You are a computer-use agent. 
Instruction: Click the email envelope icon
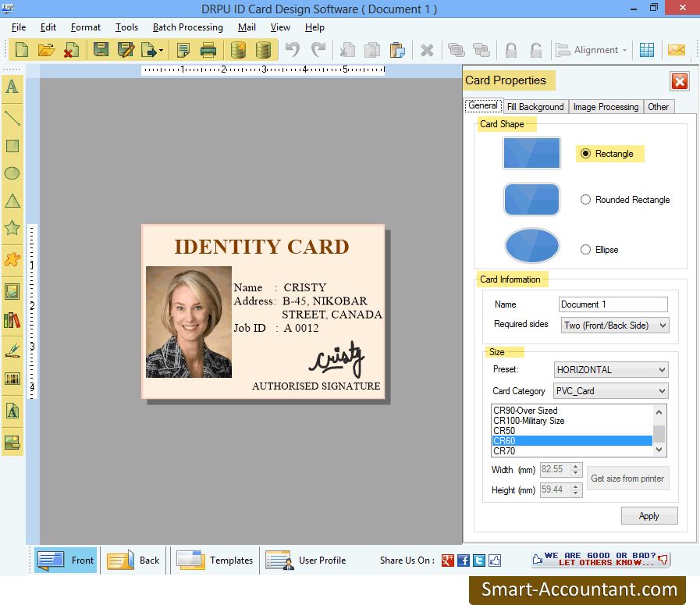click(677, 50)
